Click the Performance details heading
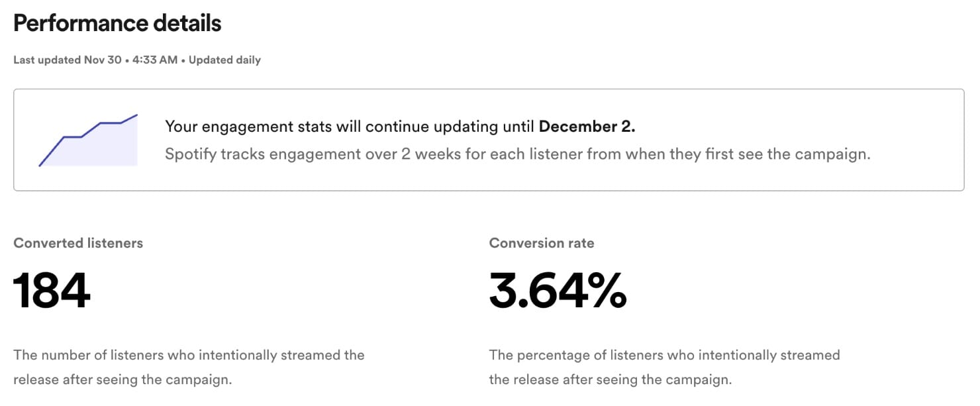980x406 pixels. (x=117, y=24)
